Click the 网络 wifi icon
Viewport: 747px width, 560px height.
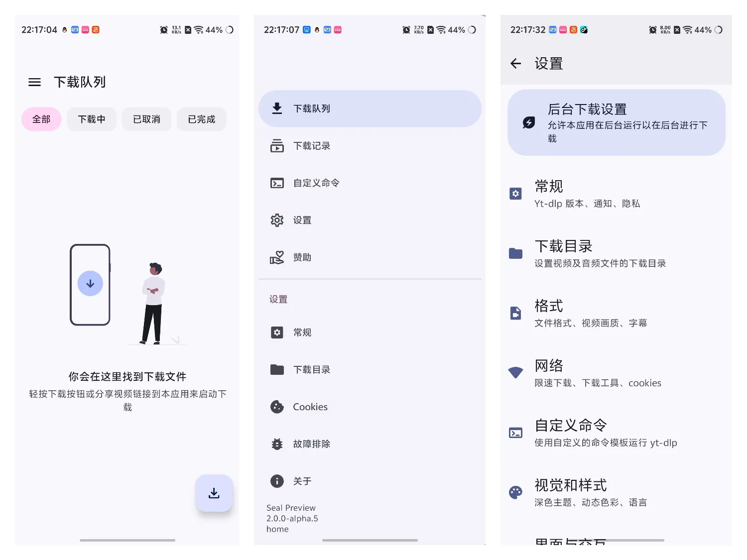point(516,372)
